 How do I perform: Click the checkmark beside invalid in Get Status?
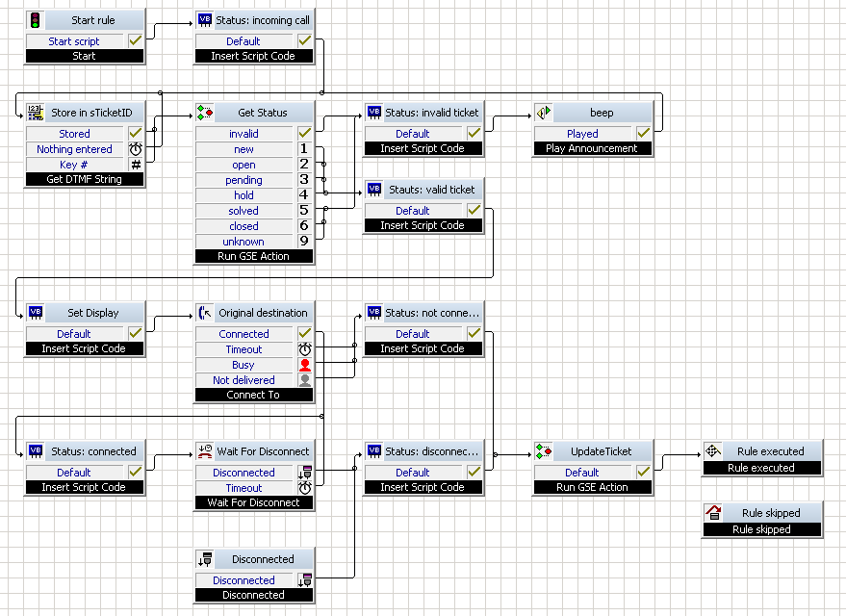tap(305, 133)
